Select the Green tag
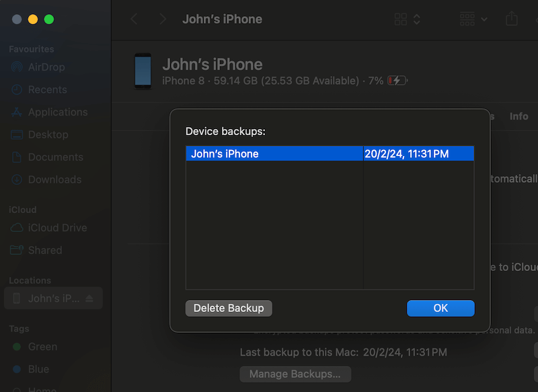 click(x=42, y=347)
